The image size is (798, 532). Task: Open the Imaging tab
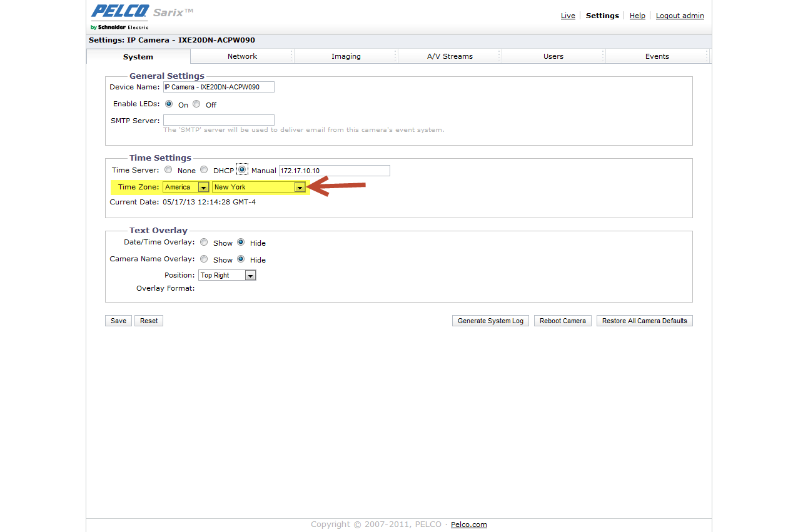(346, 56)
